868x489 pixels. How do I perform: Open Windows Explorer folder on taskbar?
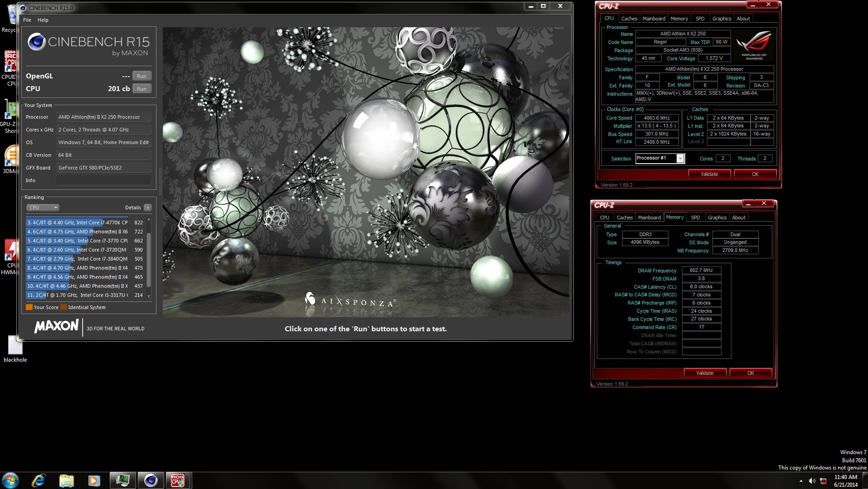point(66,480)
